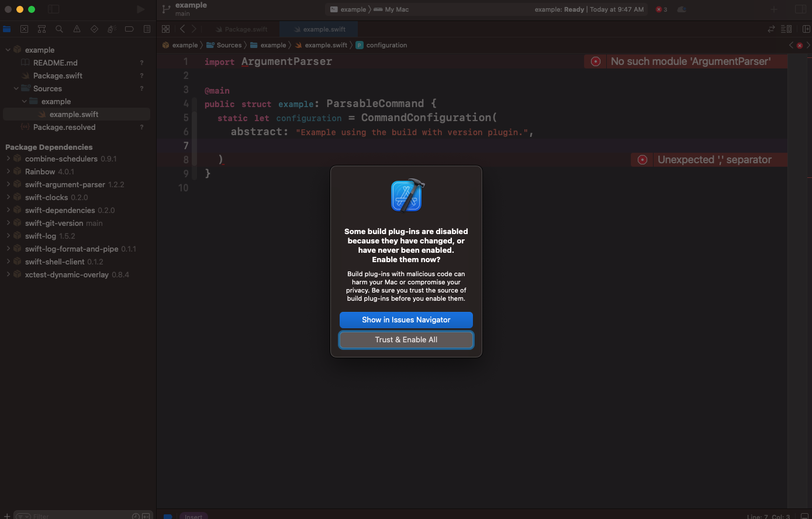Select the example.swift editor tab

(324, 29)
